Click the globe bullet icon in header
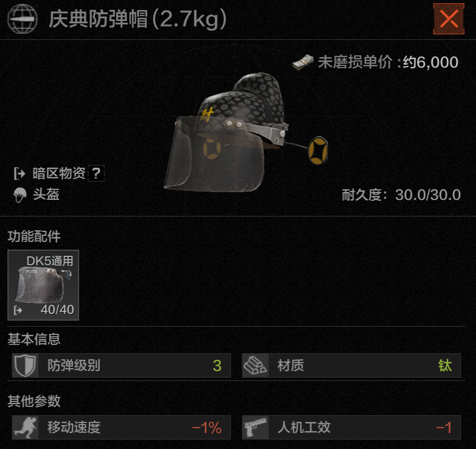 coord(23,18)
